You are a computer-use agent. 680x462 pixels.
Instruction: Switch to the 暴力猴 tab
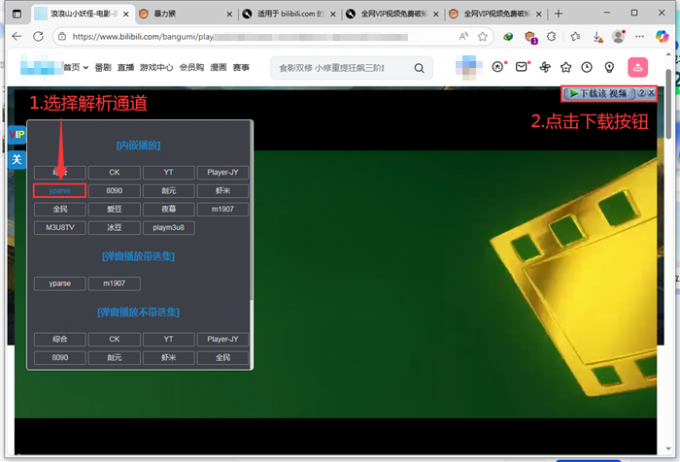(184, 14)
